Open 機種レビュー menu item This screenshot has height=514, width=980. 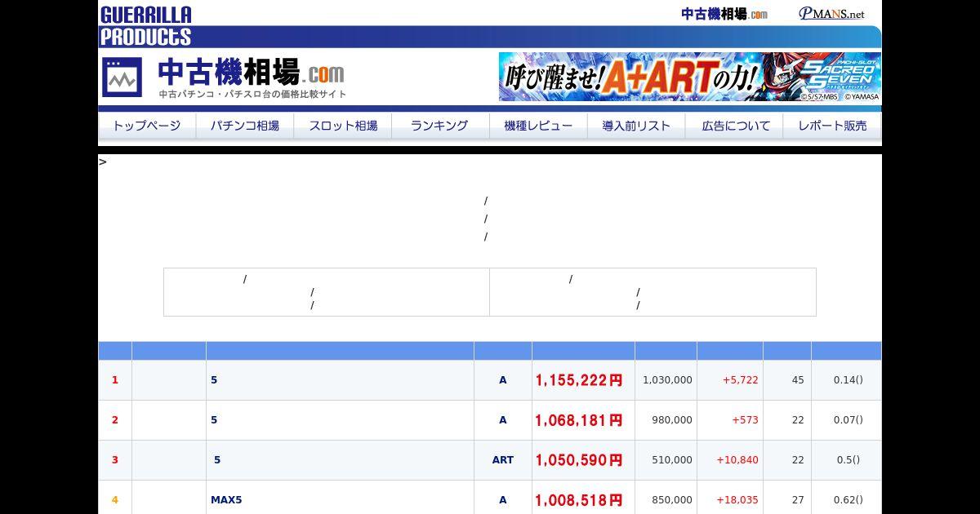tap(538, 126)
